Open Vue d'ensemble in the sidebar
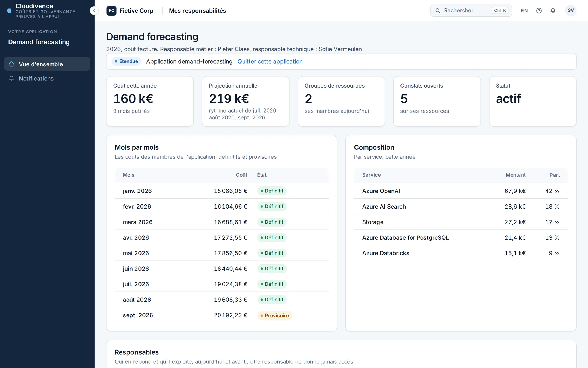Screen dimensions: 588x368 (47, 64)
